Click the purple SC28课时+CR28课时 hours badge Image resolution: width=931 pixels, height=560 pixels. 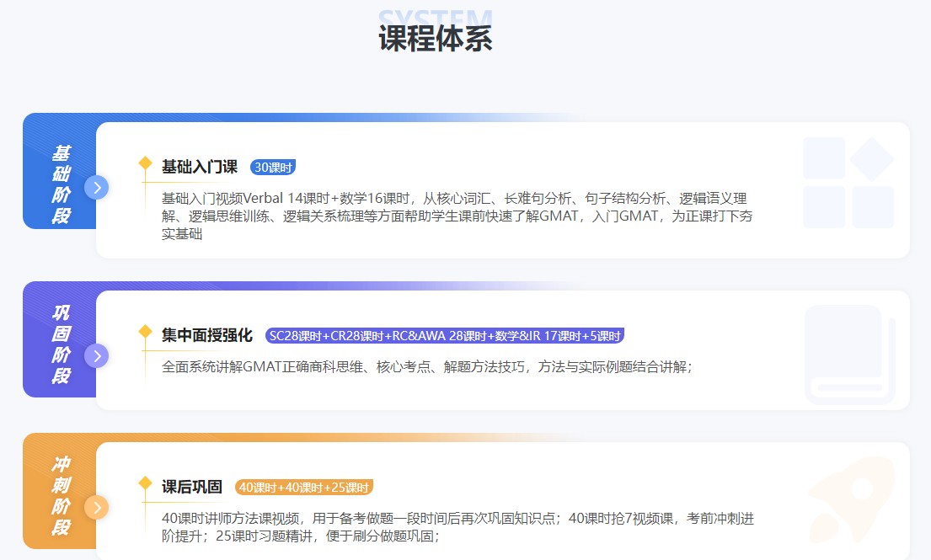pos(444,336)
